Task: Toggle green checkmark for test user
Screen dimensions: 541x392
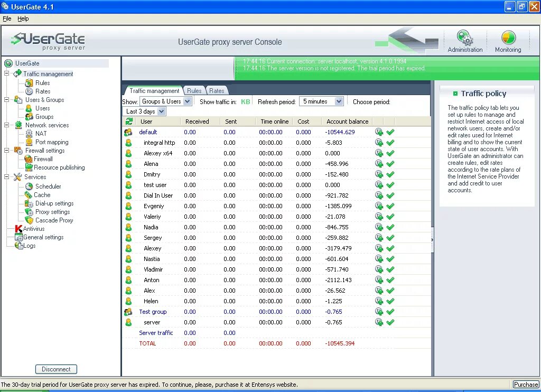Action: click(x=390, y=185)
